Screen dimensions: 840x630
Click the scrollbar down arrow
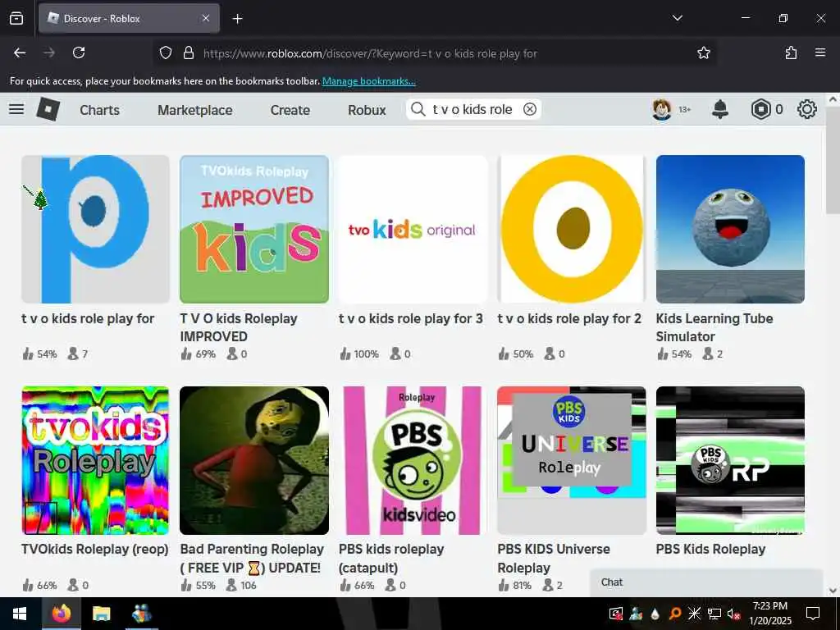pyautogui.click(x=833, y=591)
